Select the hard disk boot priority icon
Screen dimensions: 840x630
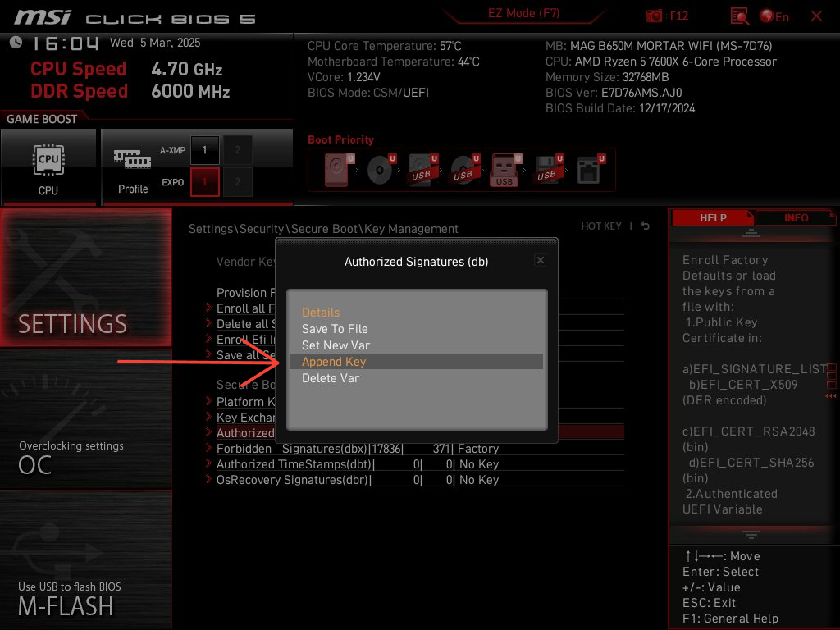(x=336, y=171)
